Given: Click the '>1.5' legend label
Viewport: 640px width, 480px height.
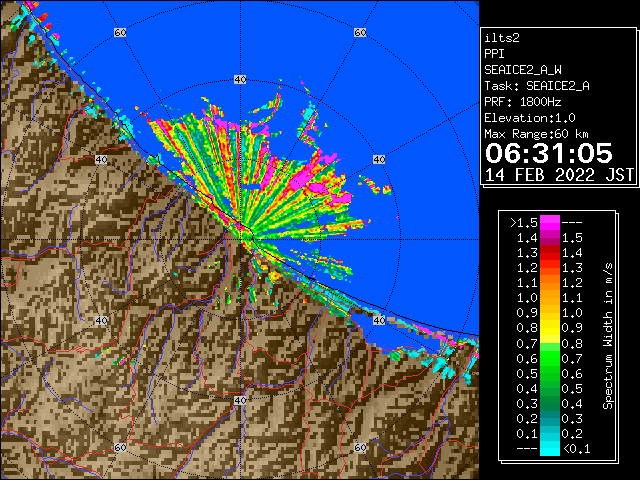Looking at the screenshot, I should pyautogui.click(x=524, y=223).
